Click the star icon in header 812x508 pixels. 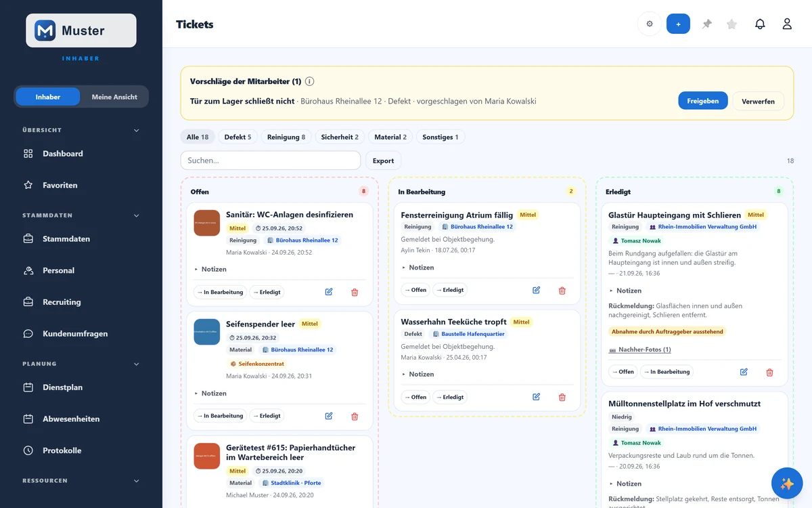point(731,24)
